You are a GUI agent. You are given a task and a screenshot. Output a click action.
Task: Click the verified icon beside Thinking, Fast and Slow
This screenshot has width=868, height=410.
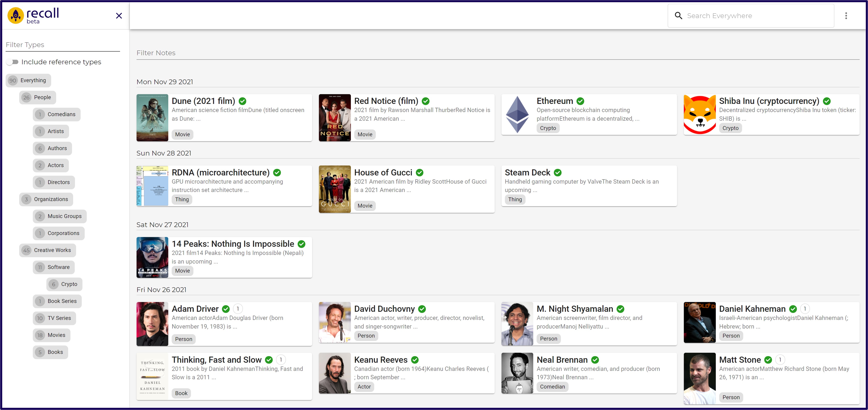[x=269, y=360]
